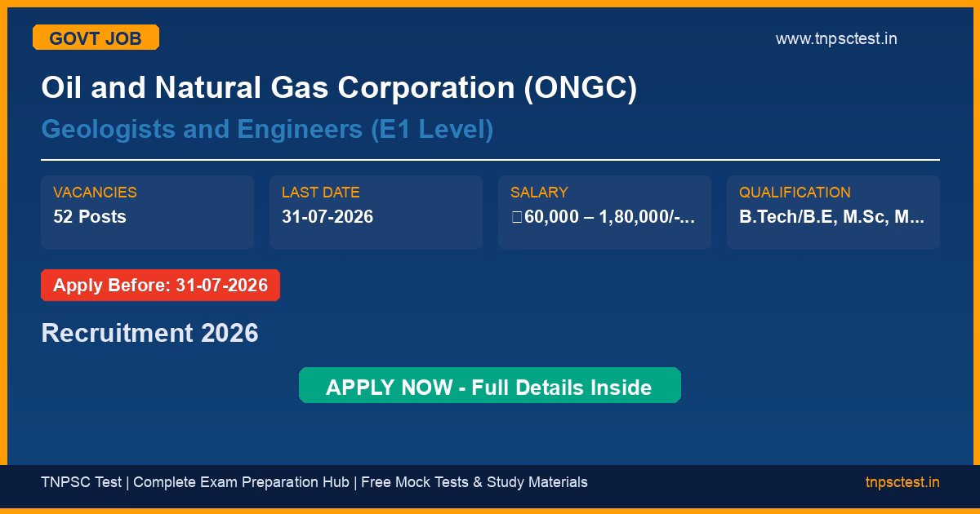Viewport: 980px width, 514px height.
Task: Click the Geologists and Engineers (E1 Level) subtitle
Action: [x=267, y=129]
